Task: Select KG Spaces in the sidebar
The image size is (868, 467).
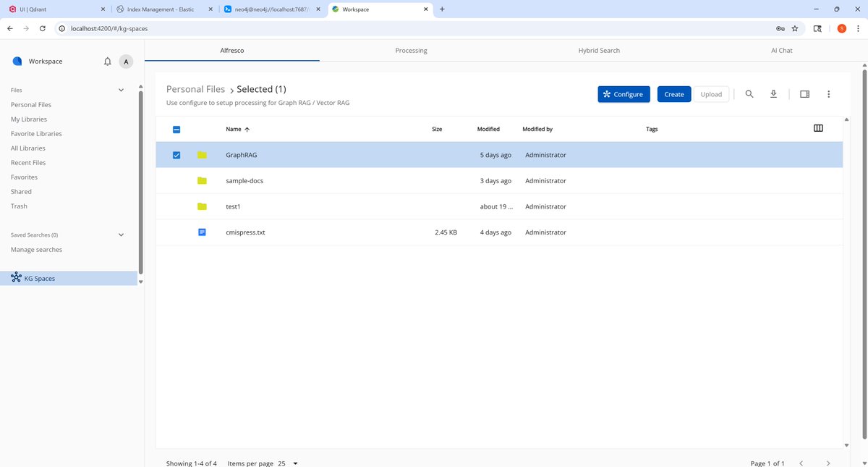Action: tap(39, 278)
